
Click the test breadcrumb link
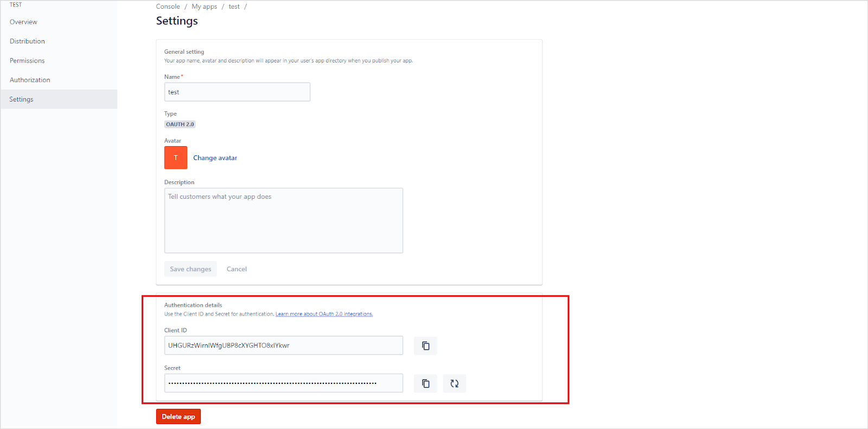(234, 7)
